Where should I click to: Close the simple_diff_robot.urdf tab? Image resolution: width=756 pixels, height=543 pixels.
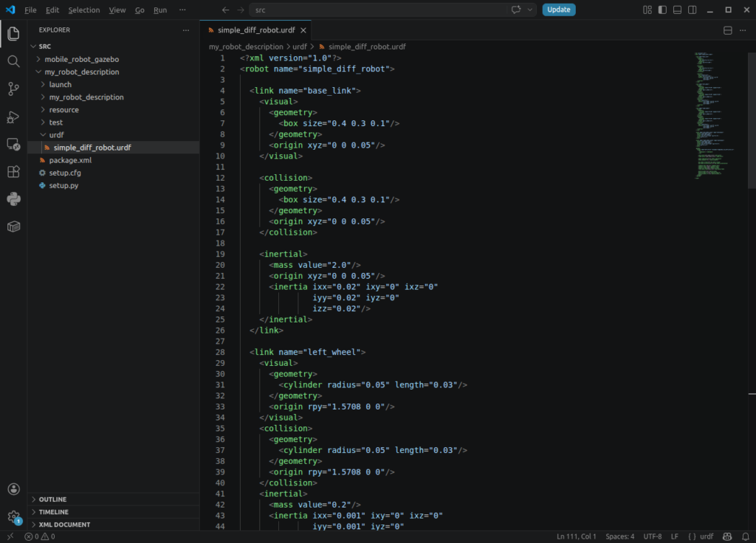[303, 30]
